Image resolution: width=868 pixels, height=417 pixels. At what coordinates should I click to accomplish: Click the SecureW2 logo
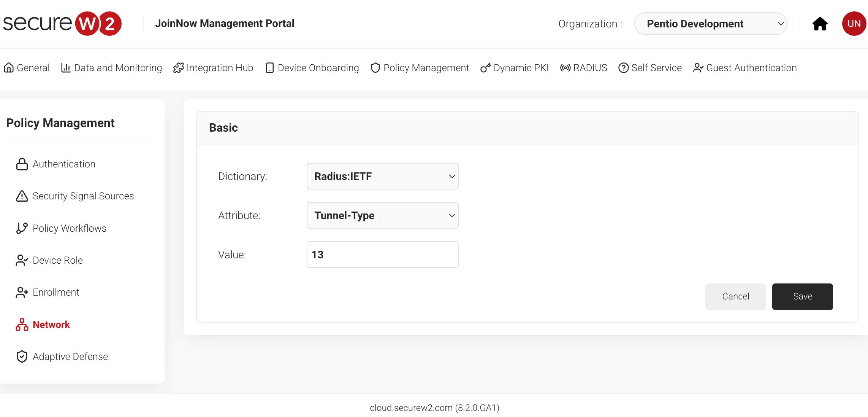[62, 24]
